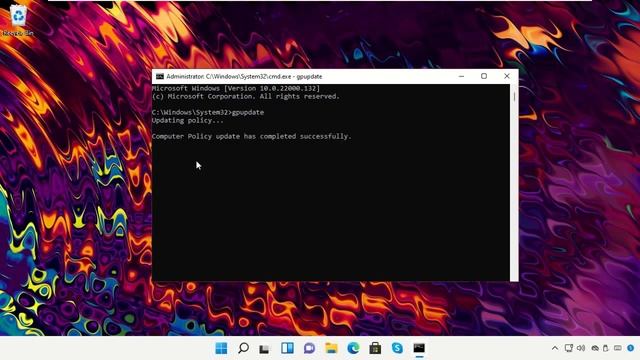This screenshot has height=360, width=640.
Task: Click the 'Microsoft Windows [Version' line
Action: tap(236, 88)
